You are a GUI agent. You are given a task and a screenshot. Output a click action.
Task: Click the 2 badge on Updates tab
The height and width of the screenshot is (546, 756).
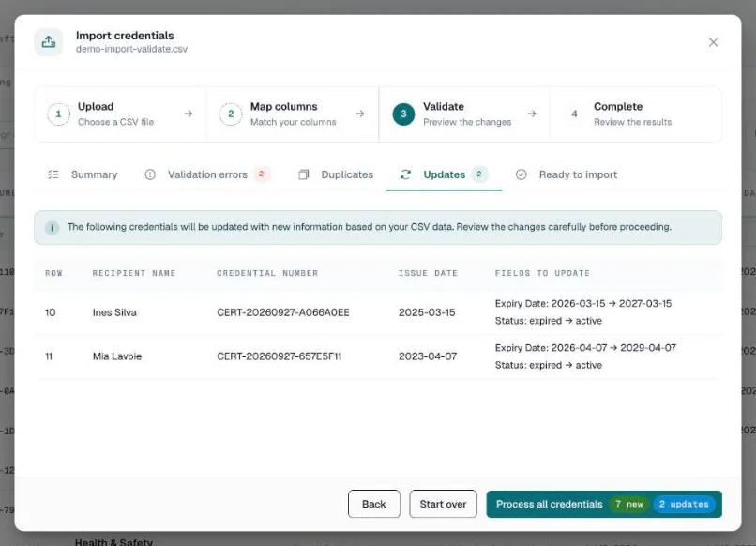pyautogui.click(x=478, y=174)
